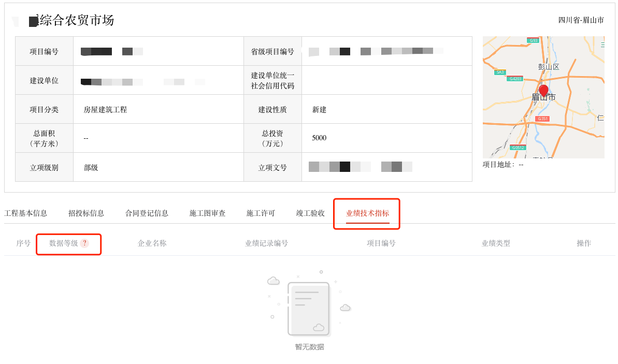Click the G4203 highway badge on map
This screenshot has height=364, width=618.
pyautogui.click(x=515, y=79)
